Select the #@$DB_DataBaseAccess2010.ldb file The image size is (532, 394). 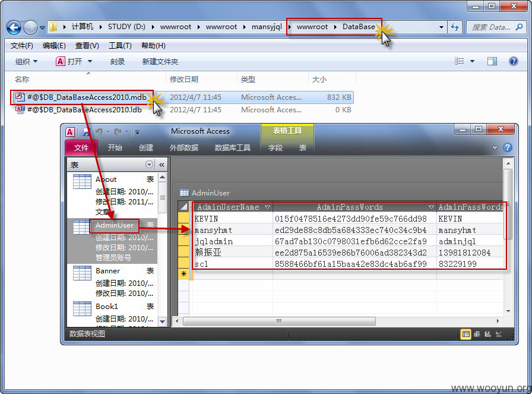(84, 110)
